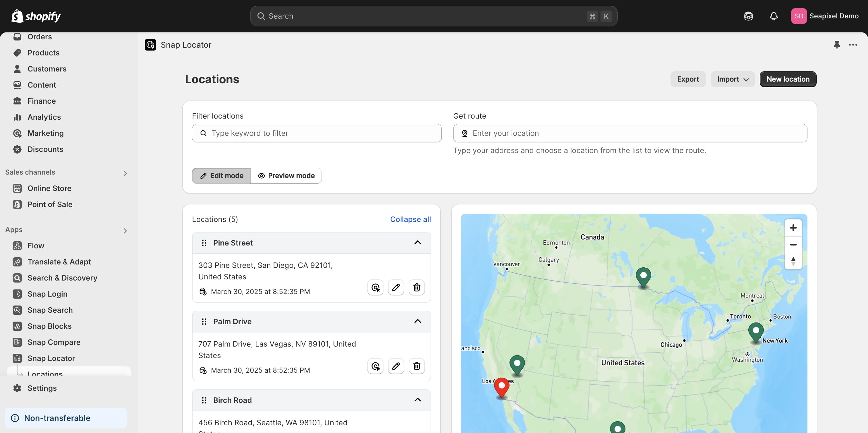Activate Edit mode
This screenshot has height=433, width=868.
click(221, 175)
